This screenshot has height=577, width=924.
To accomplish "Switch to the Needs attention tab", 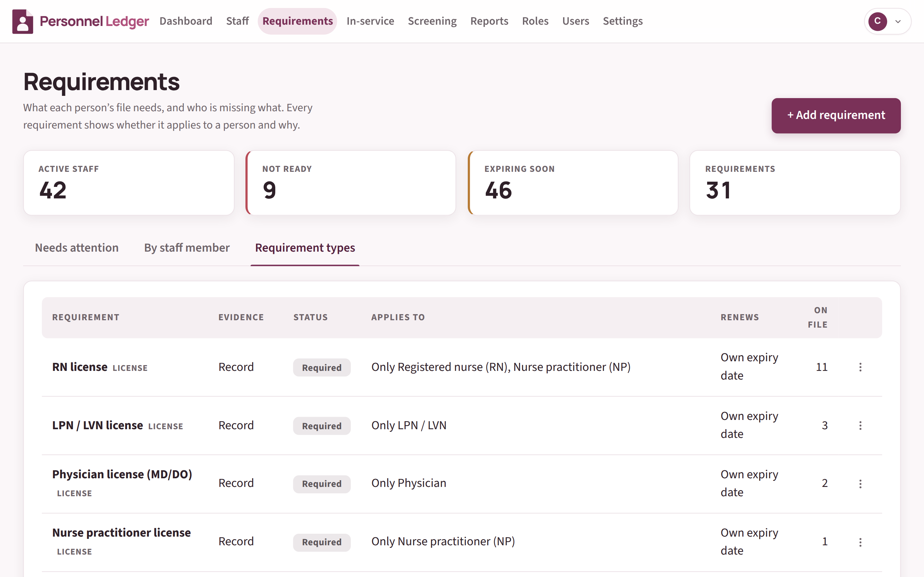I will 77,248.
